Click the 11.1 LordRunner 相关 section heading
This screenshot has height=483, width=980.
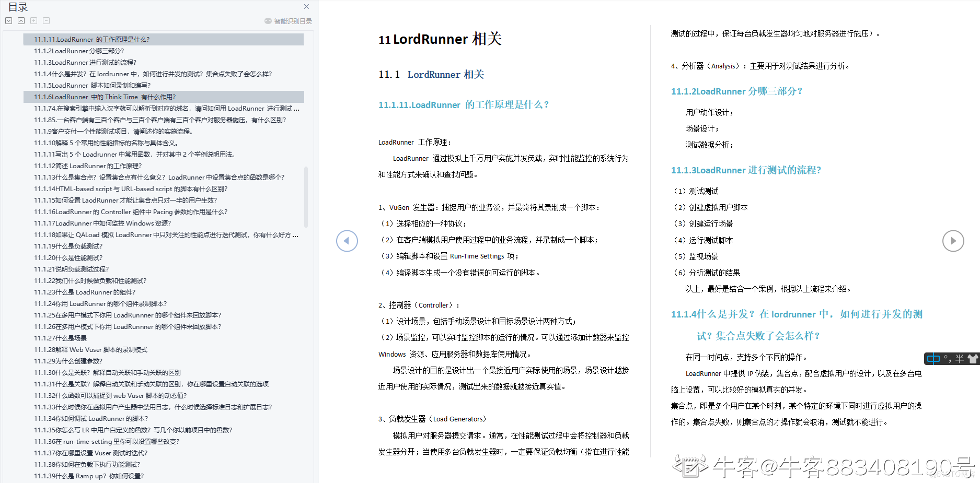431,75
